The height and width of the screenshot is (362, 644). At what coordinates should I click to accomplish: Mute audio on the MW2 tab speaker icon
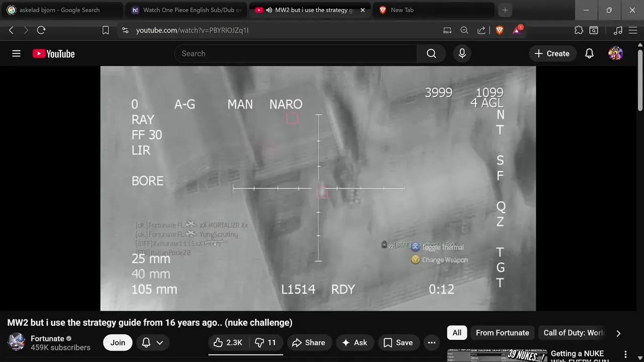pyautogui.click(x=269, y=10)
